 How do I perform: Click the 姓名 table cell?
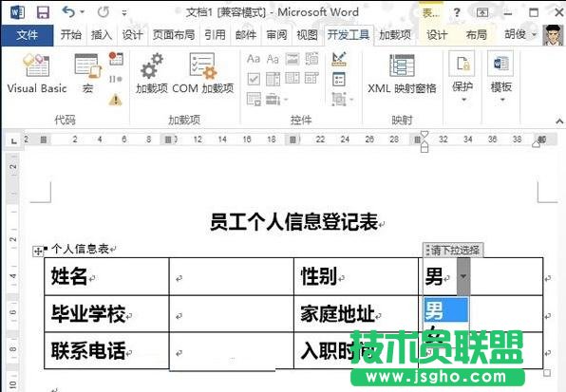106,276
